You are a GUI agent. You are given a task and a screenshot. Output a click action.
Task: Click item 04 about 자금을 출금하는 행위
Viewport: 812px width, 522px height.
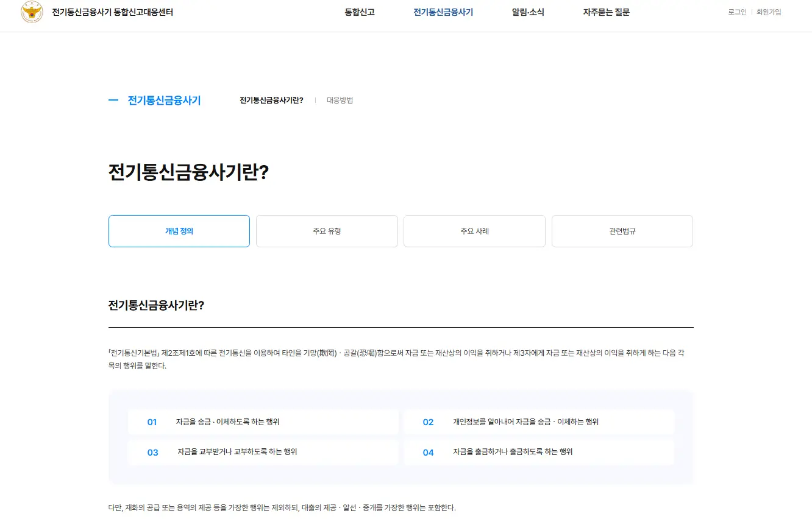click(x=539, y=452)
